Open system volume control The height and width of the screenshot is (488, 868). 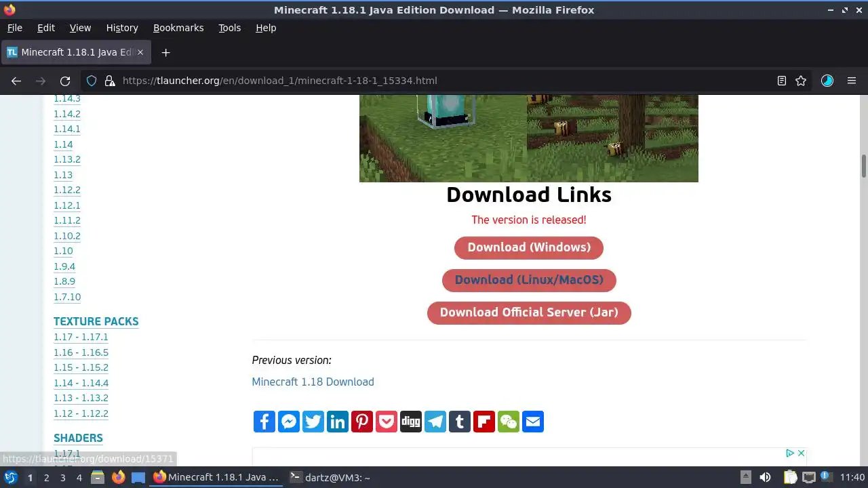tap(765, 477)
